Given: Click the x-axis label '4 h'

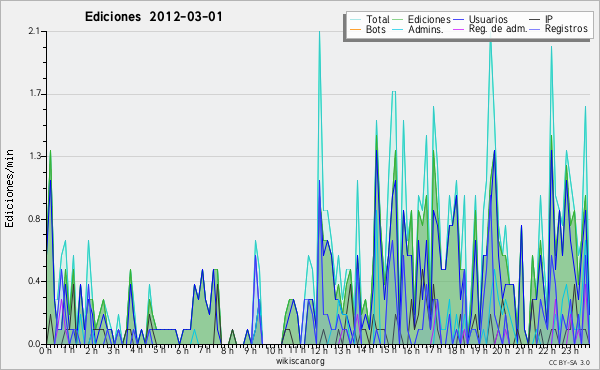Looking at the screenshot, I should (136, 350).
